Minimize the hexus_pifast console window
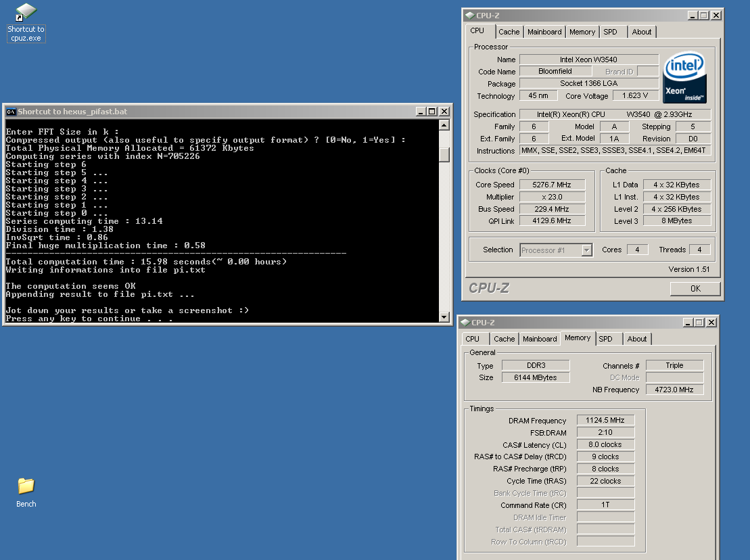The width and height of the screenshot is (750, 560). point(421,112)
